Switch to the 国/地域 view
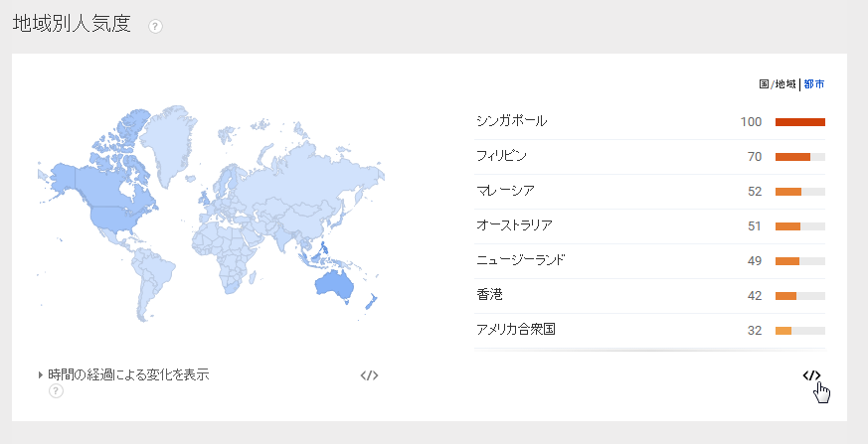Image resolution: width=868 pixels, height=444 pixels. click(x=778, y=84)
